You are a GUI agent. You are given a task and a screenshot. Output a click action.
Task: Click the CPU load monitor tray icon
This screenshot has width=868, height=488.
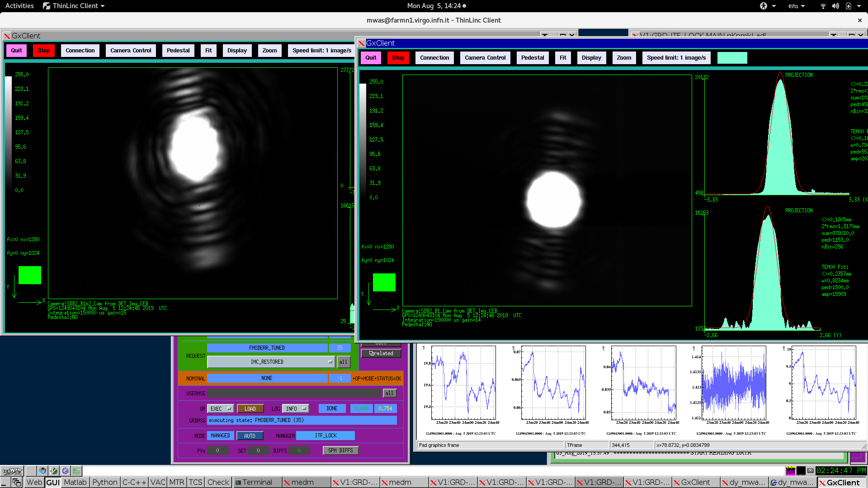[791, 471]
